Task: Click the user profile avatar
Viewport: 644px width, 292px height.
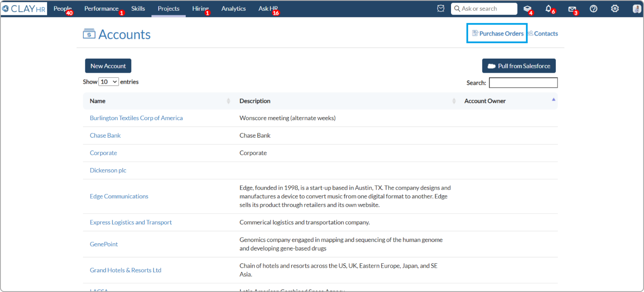Action: coord(636,9)
